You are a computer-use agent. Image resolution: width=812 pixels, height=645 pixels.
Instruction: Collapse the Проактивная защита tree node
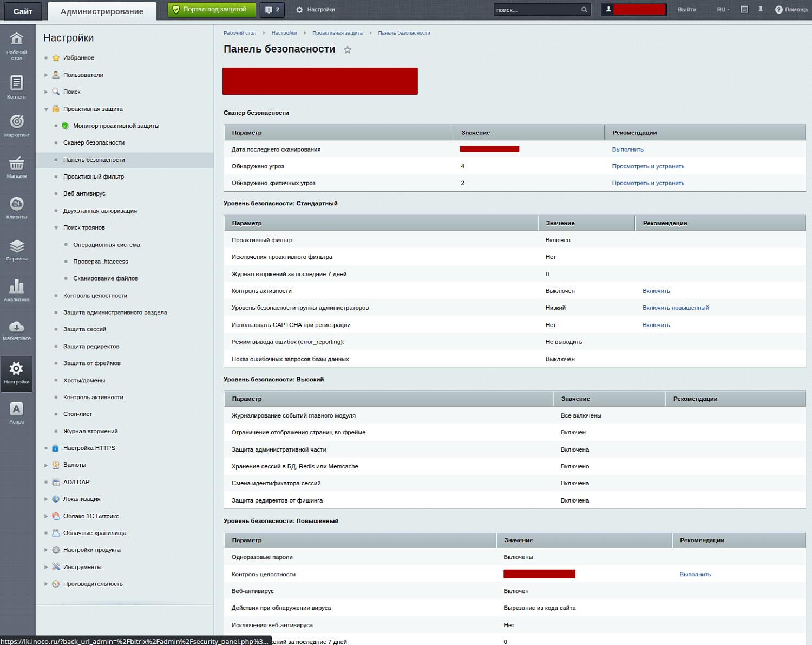pyautogui.click(x=46, y=109)
